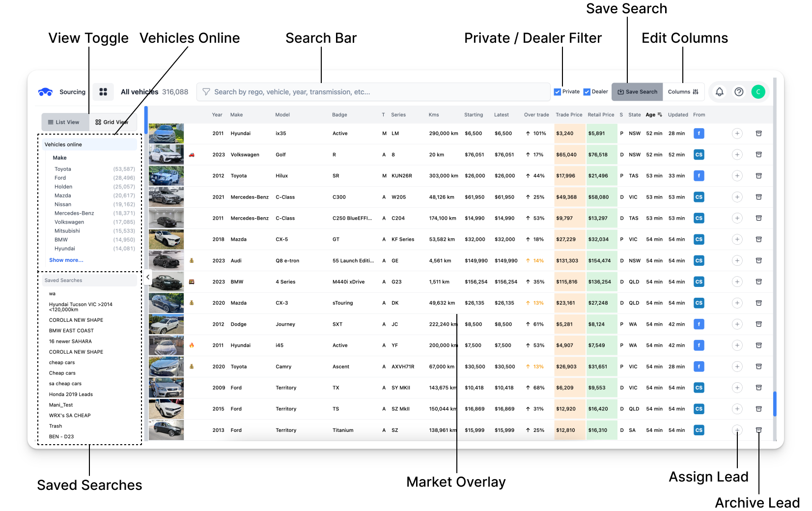This screenshot has width=812, height=511.
Task: Expand makes with Show more
Action: pyautogui.click(x=66, y=260)
